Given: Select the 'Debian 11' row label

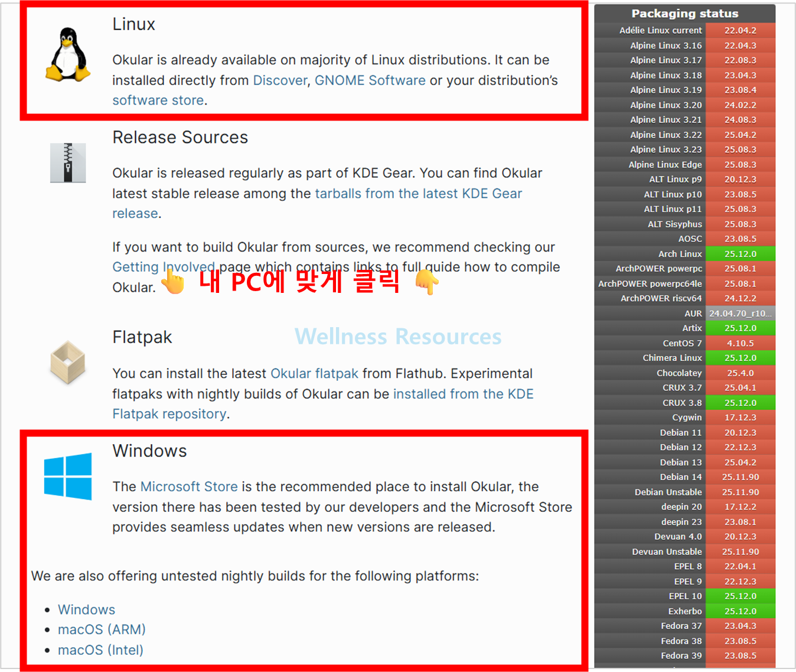Looking at the screenshot, I should point(681,433).
